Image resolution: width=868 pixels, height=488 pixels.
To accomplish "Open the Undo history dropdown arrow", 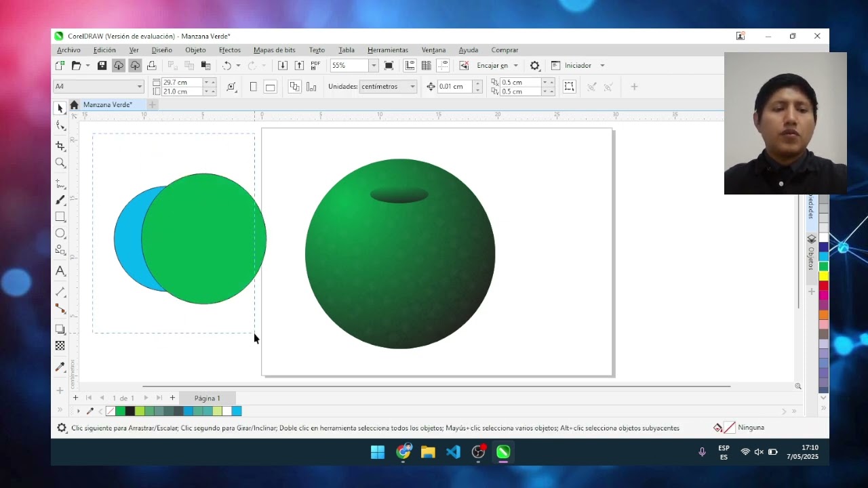I will coord(238,66).
